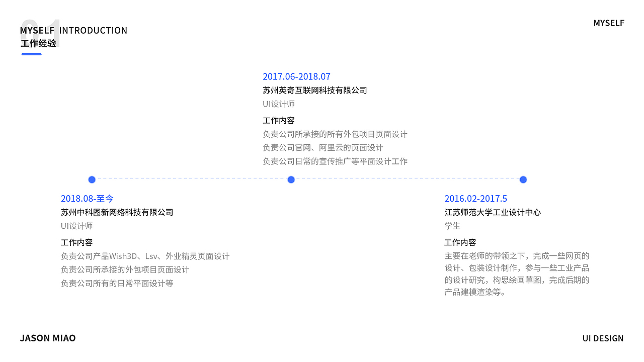The width and height of the screenshot is (644, 362).
Task: Click 苏州英奇互联网科技有限公司 company name
Action: click(315, 90)
